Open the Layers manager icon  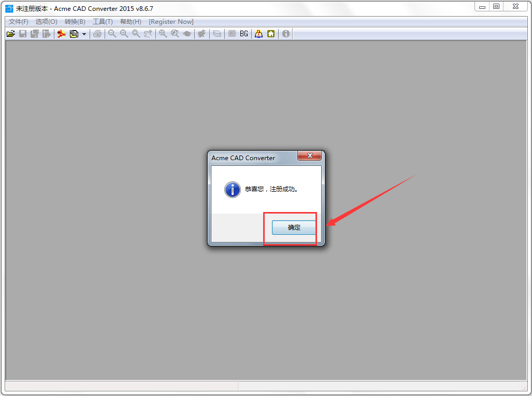217,34
